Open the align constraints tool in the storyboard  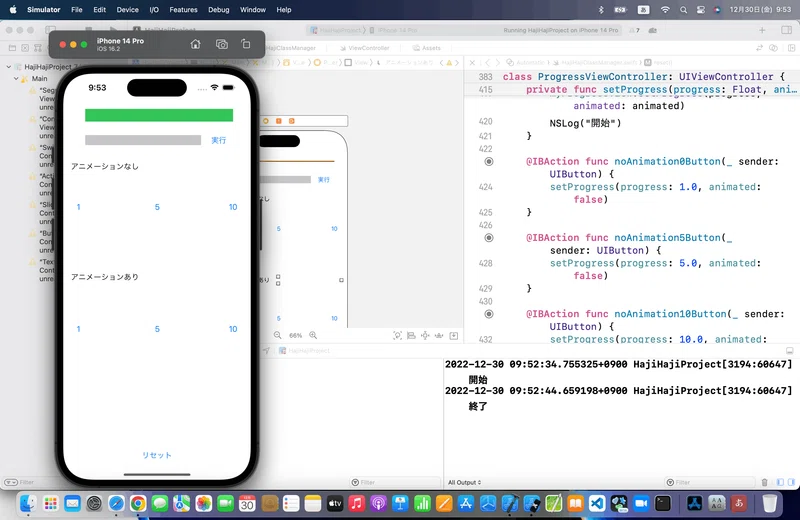coord(411,335)
